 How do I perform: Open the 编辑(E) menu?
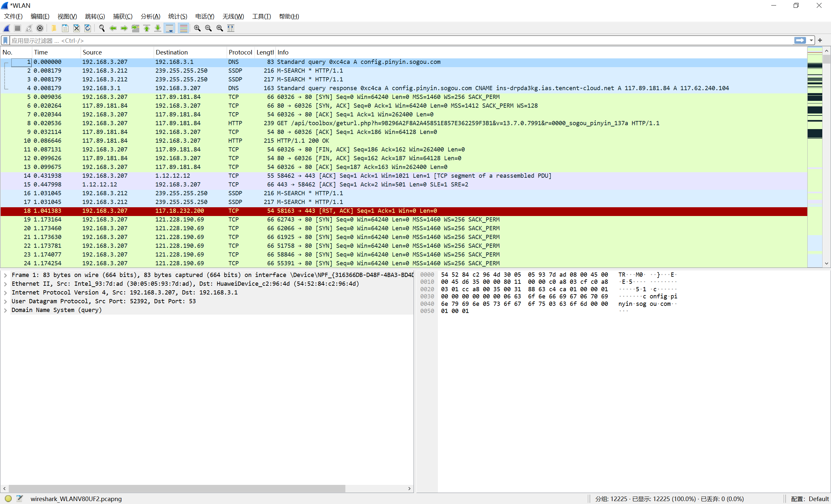40,16
